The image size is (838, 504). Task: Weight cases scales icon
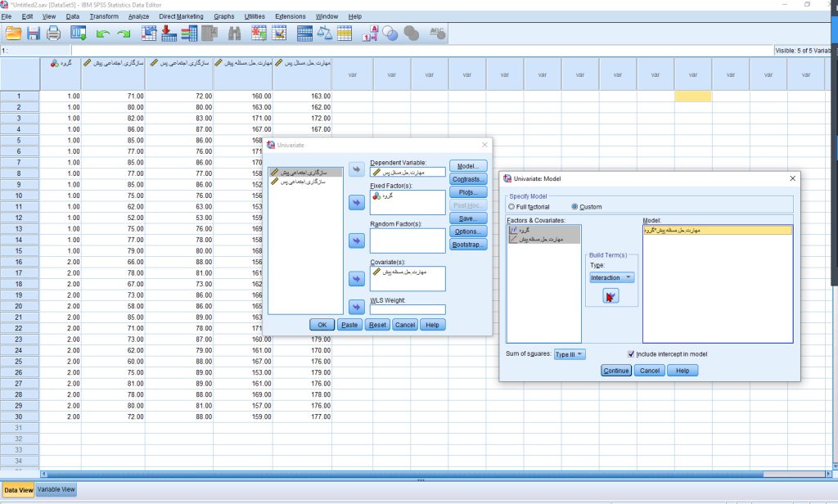[x=324, y=34]
